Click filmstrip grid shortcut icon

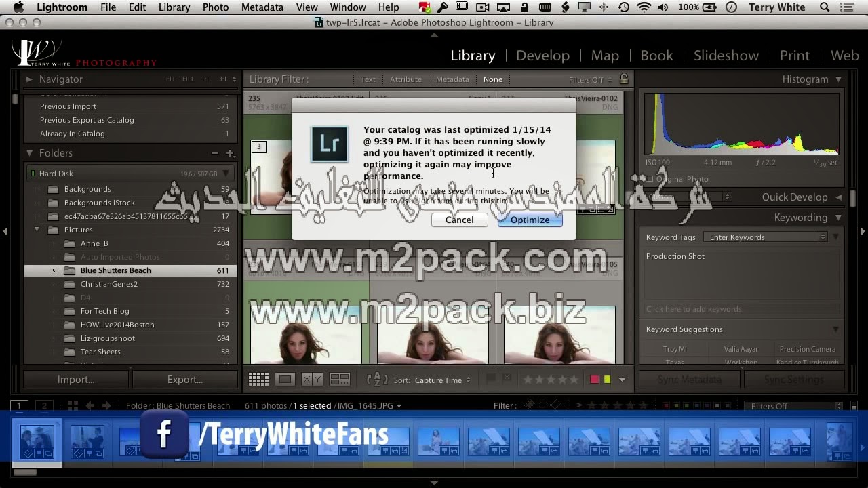pyautogui.click(x=73, y=406)
